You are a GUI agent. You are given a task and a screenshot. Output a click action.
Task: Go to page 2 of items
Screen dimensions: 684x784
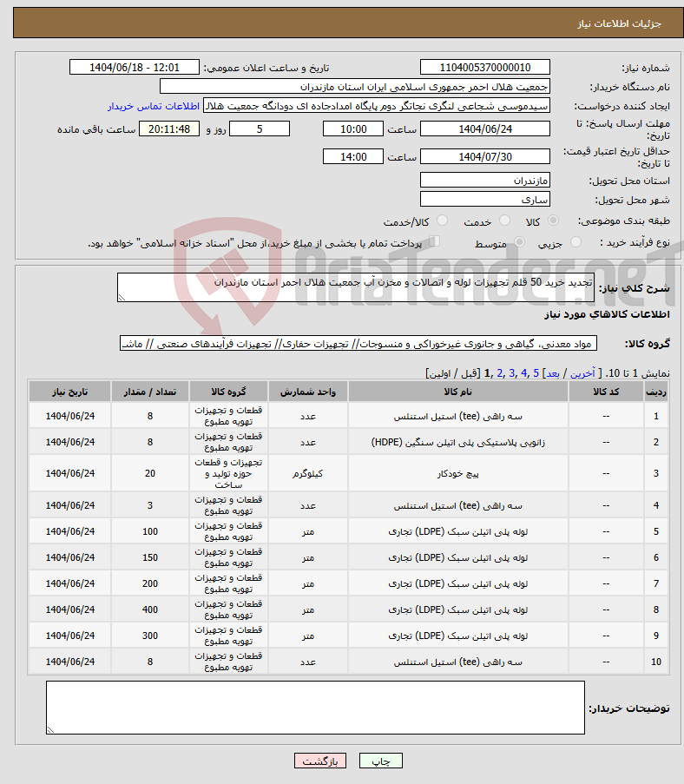[499, 373]
